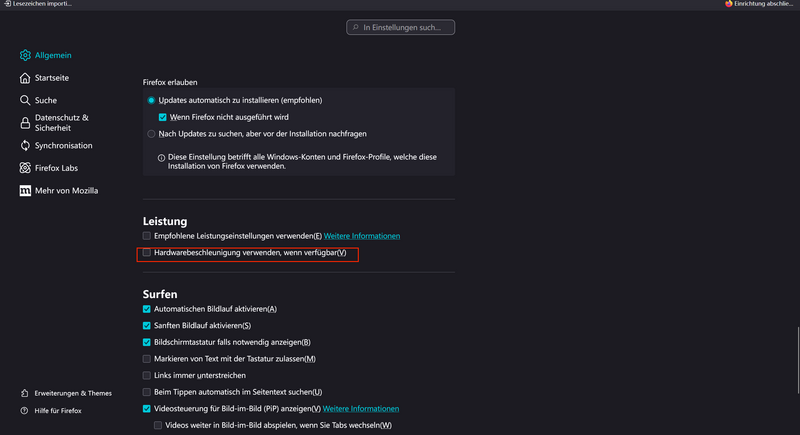
Task: Go to the Suche settings section
Action: coord(46,100)
